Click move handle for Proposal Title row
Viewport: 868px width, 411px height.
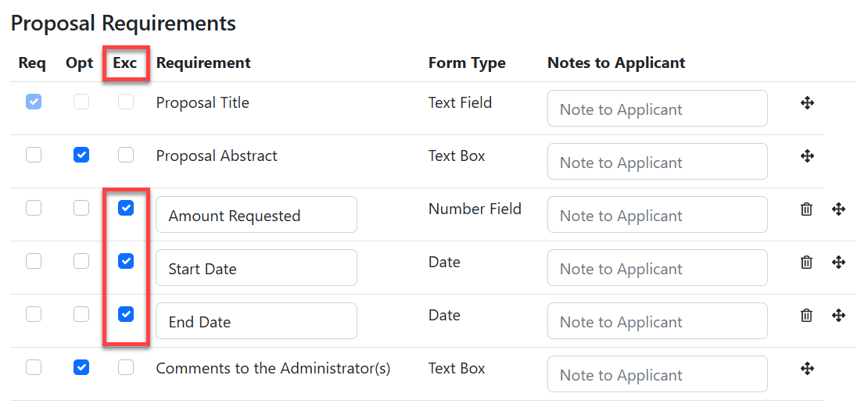coord(808,103)
